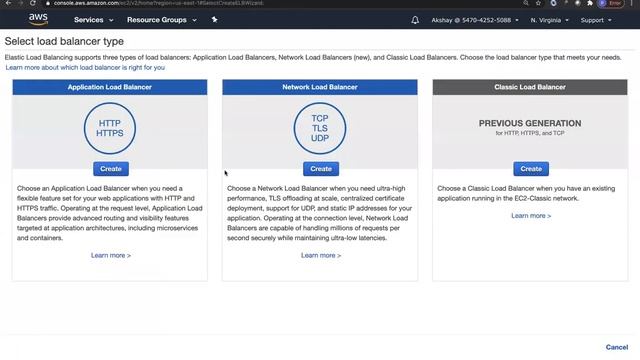
Task: Click the Classic Load Balancer description text
Action: tap(526, 193)
